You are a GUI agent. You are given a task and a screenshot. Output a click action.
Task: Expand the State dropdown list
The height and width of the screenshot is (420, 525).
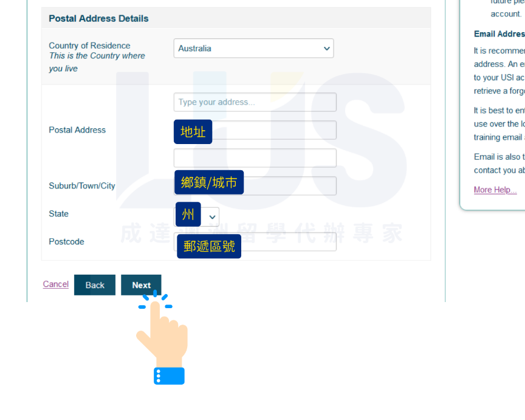[211, 217]
